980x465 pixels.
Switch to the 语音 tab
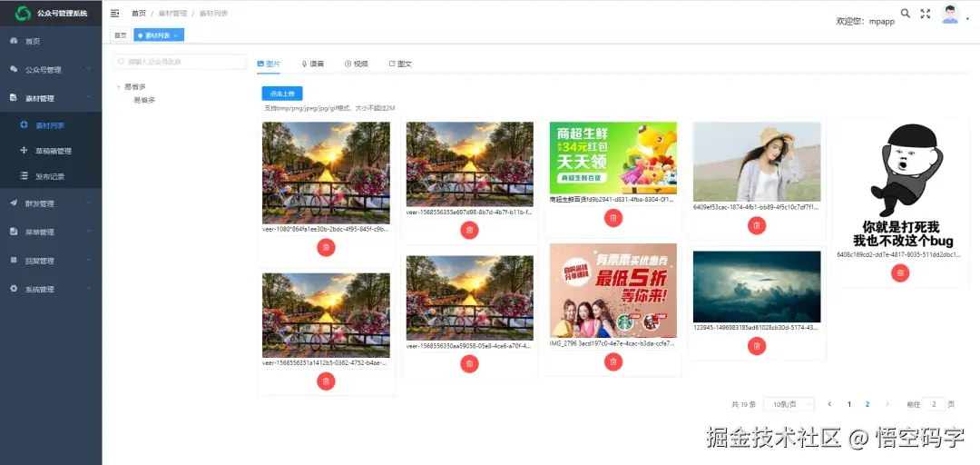[x=312, y=64]
